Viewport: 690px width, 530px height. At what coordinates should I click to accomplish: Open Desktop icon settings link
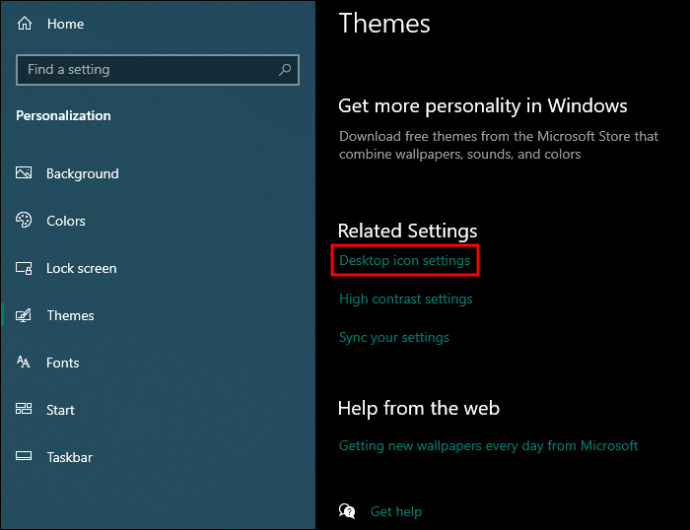click(405, 261)
